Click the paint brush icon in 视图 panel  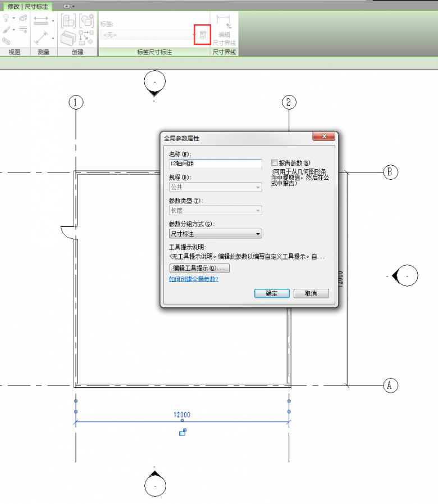[7, 30]
